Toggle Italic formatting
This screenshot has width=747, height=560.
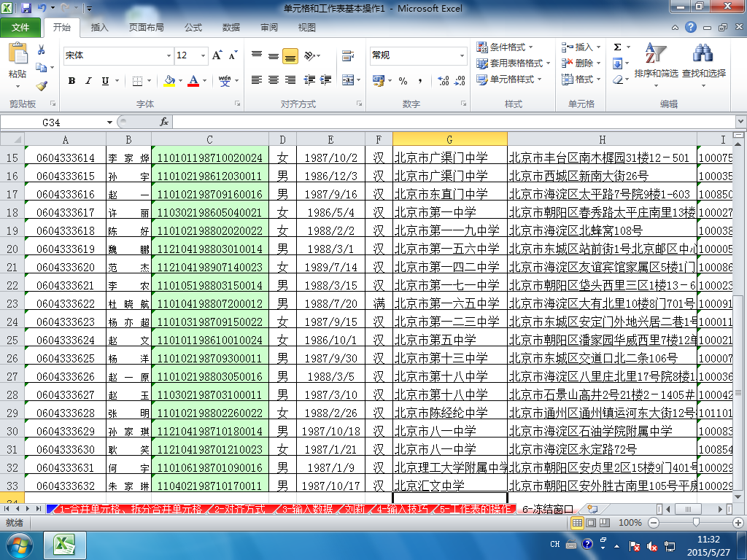pyautogui.click(x=88, y=81)
